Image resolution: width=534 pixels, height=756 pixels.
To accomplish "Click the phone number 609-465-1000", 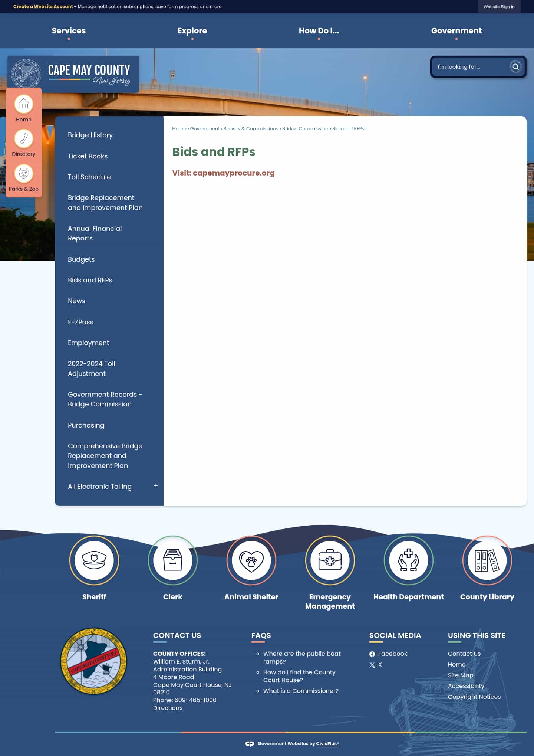I will coord(195,700).
